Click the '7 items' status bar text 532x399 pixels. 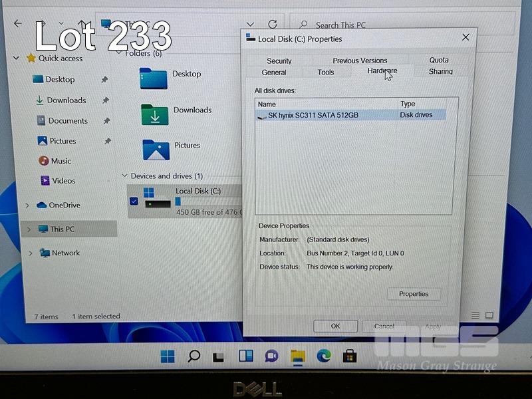[46, 317]
